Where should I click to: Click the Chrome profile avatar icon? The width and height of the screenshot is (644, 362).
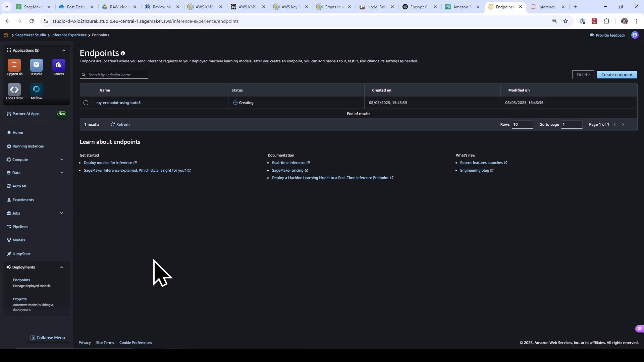coord(624,21)
